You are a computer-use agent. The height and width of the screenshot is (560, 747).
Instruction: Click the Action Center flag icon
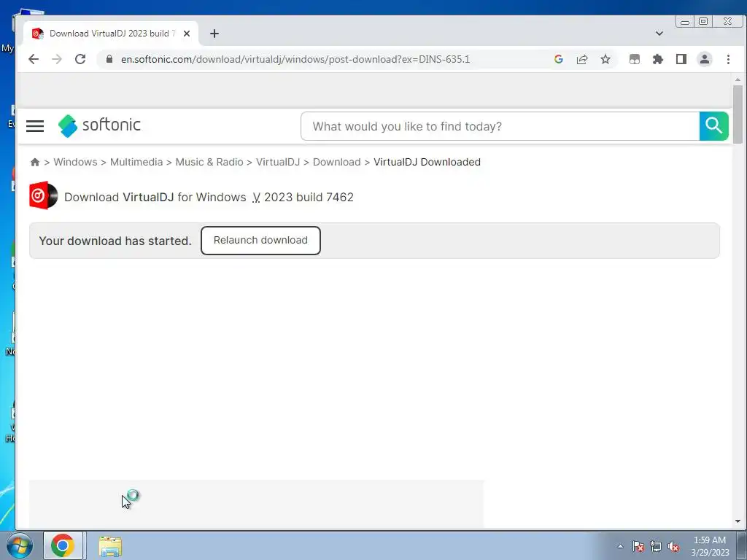tap(638, 546)
